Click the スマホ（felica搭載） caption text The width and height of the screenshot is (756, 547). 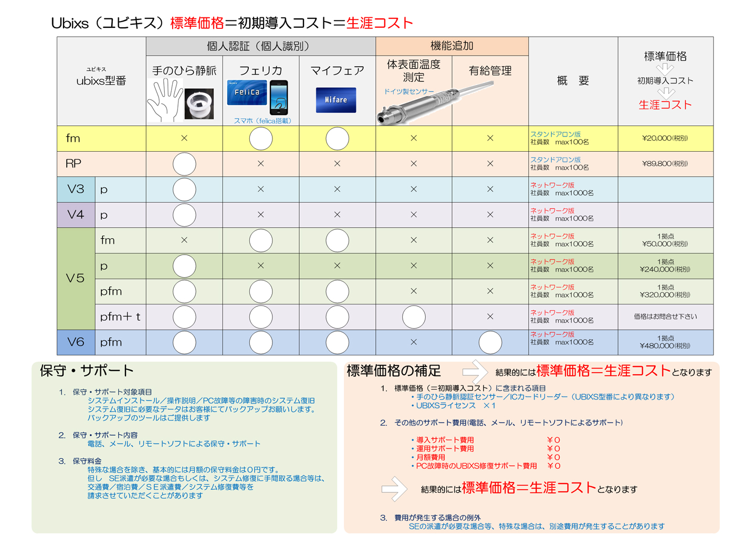(262, 121)
